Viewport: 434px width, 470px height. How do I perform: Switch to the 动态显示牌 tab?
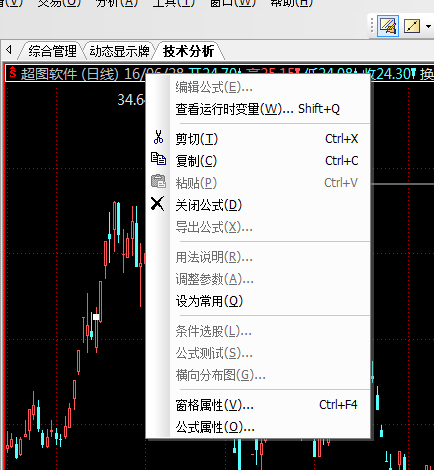119,51
